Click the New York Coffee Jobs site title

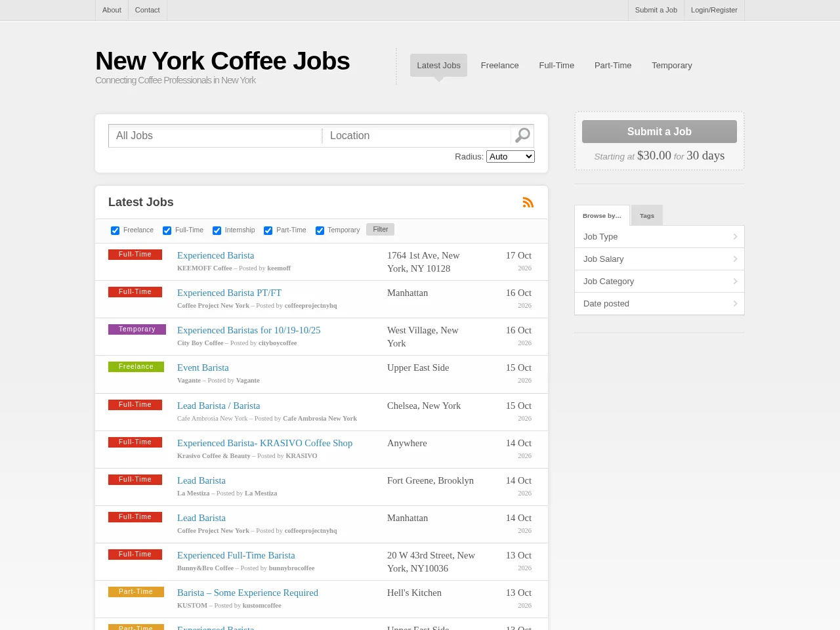[x=222, y=61]
